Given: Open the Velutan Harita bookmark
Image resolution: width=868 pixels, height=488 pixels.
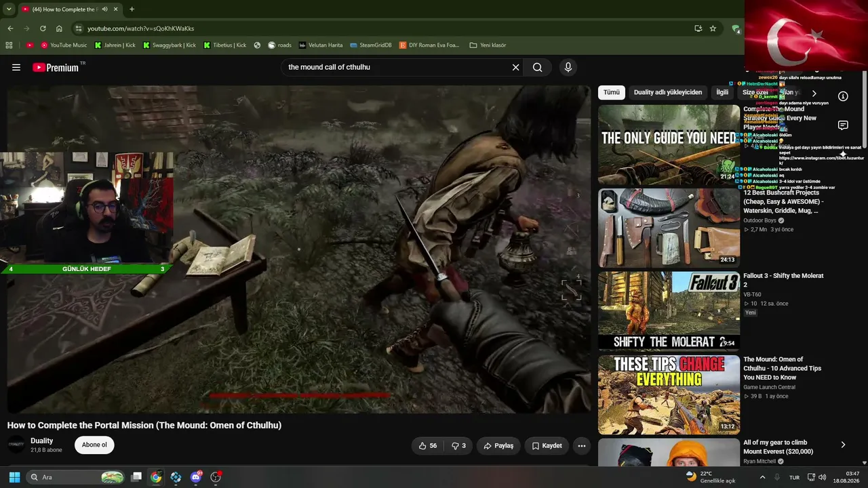Looking at the screenshot, I should click(x=321, y=45).
